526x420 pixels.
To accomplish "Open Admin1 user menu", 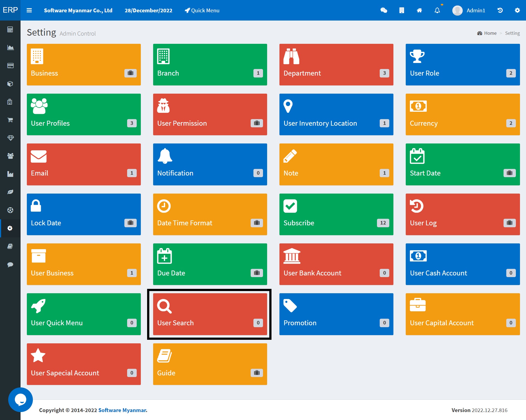I will (x=469, y=10).
